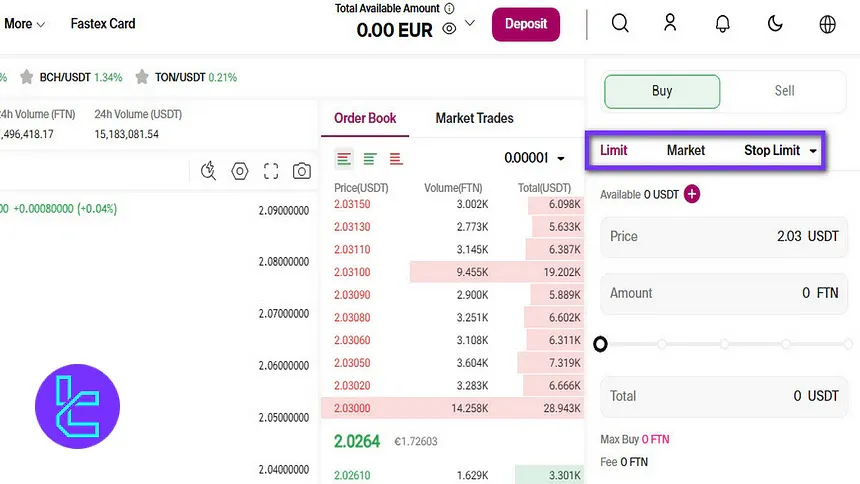The width and height of the screenshot is (860, 484).
Task: Choose the Limit order tab
Action: pos(613,150)
